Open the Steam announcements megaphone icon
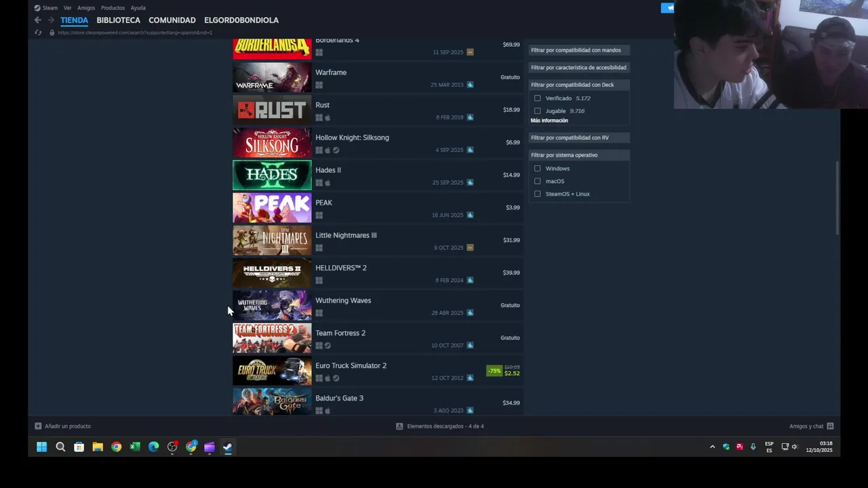868x488 pixels. click(668, 8)
